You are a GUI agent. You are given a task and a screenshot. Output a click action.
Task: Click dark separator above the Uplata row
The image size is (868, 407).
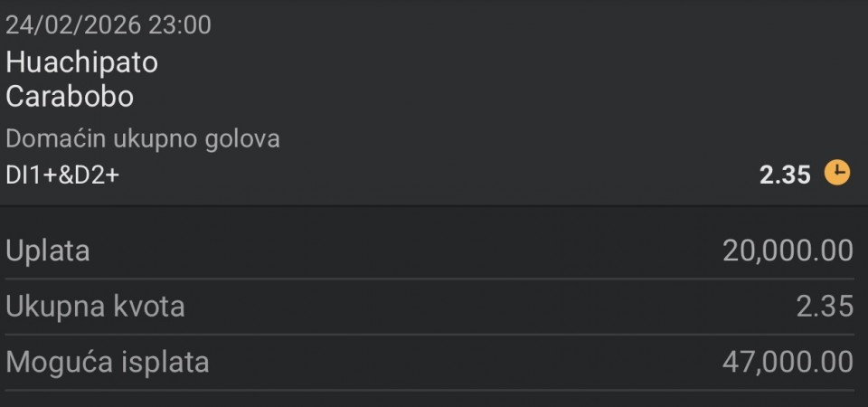click(434, 207)
